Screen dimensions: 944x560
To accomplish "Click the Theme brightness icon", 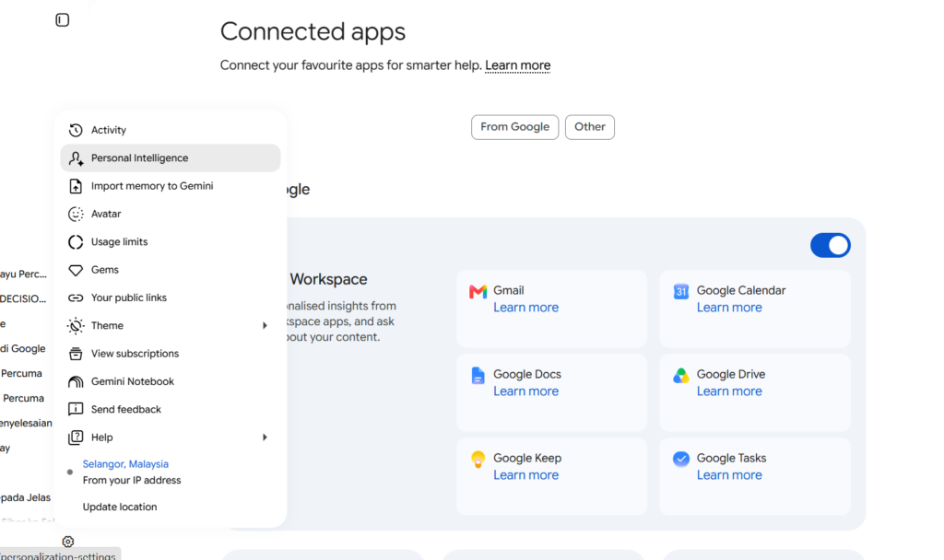I will click(x=76, y=325).
